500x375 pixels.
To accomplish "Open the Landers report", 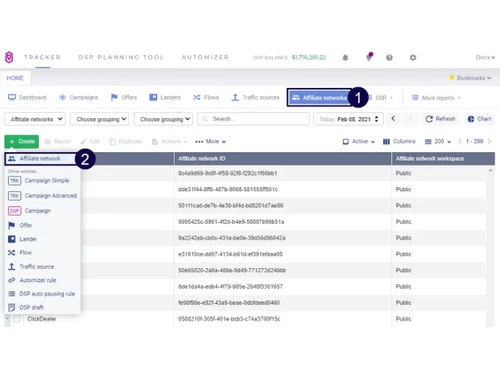I will pos(165,97).
